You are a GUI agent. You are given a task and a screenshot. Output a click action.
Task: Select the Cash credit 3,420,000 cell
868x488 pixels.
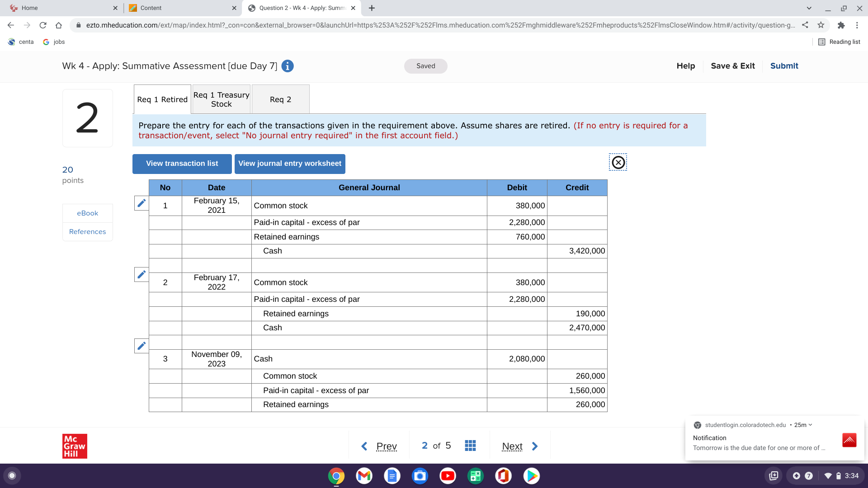pyautogui.click(x=577, y=251)
